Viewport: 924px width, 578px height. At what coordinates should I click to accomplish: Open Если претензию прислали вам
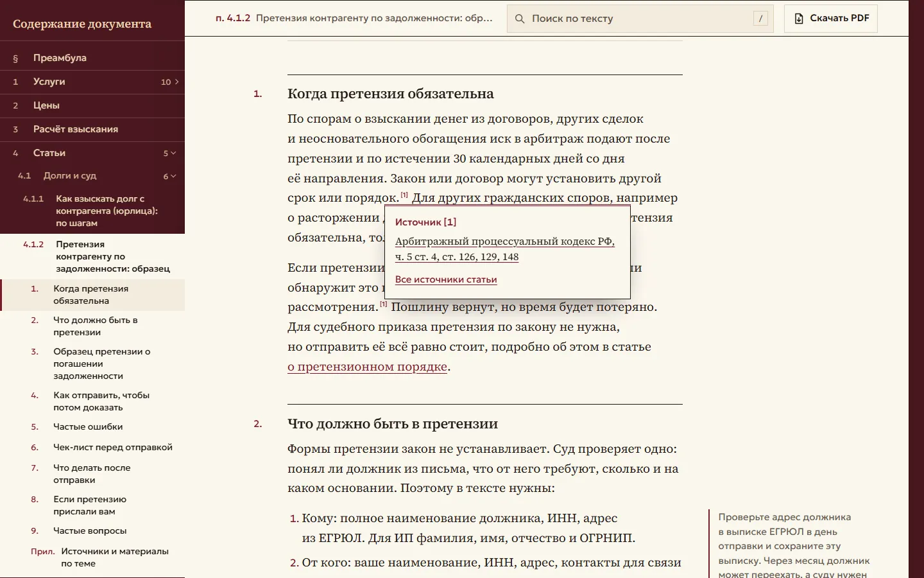pyautogui.click(x=92, y=505)
